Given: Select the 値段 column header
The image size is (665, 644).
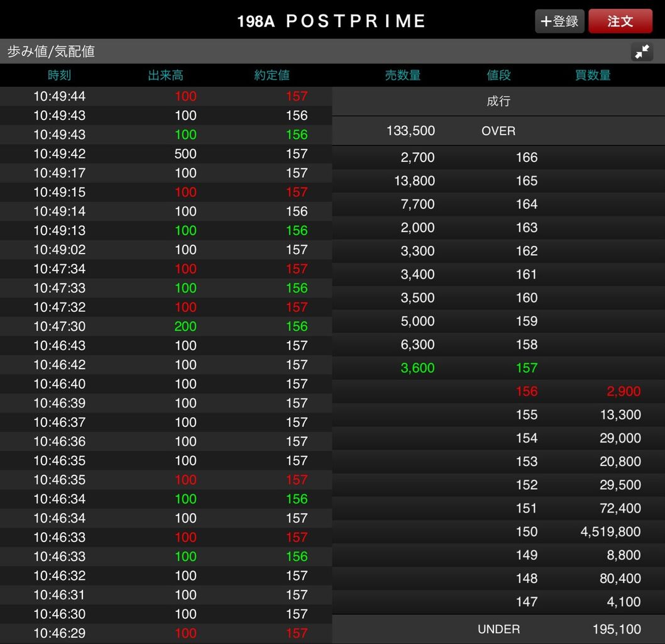Looking at the screenshot, I should pyautogui.click(x=499, y=75).
